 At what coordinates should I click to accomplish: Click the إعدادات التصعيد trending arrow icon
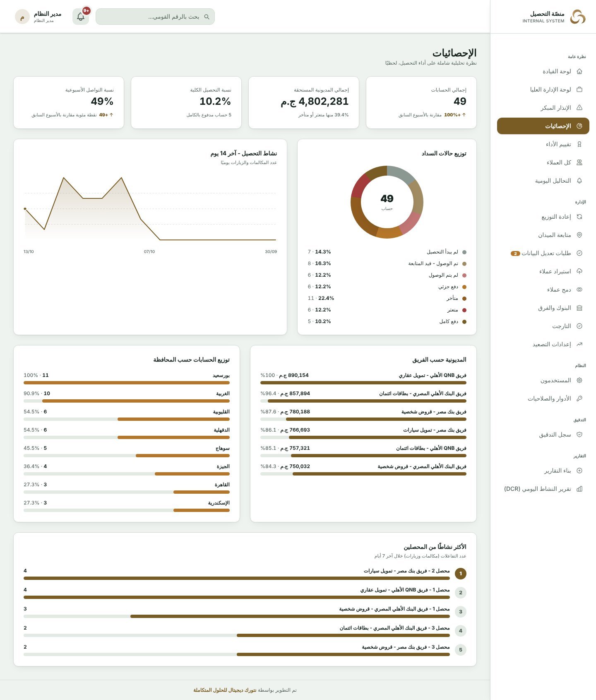pos(579,344)
